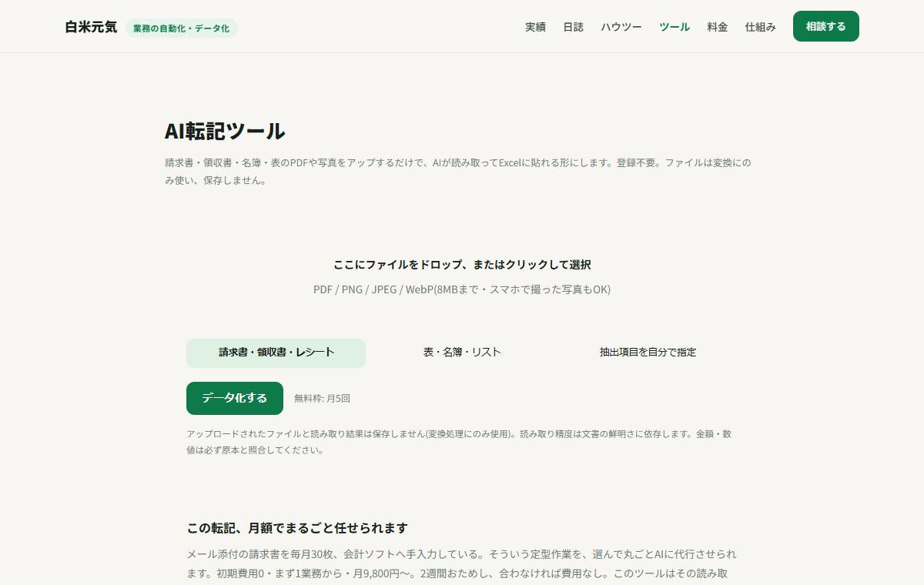Click the この転記、月額でまるごと任せられます heading
The height and width of the screenshot is (585, 924).
coord(297,528)
